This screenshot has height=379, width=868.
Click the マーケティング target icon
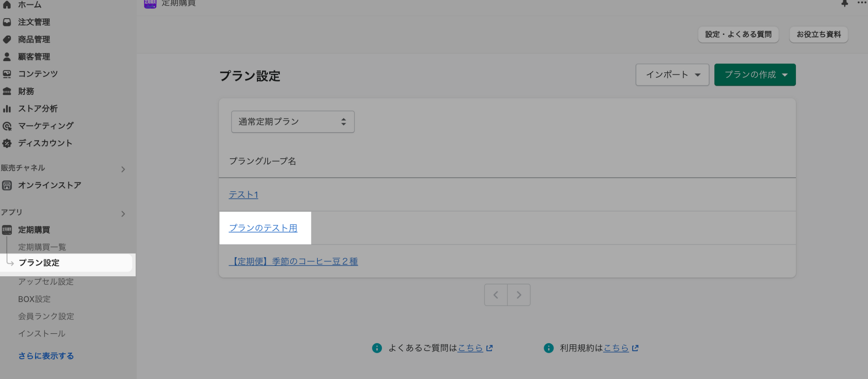[x=7, y=126]
